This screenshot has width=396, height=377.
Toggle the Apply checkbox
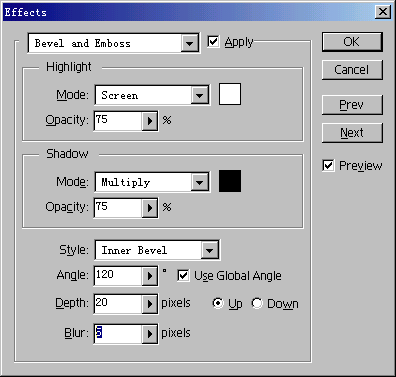click(213, 42)
